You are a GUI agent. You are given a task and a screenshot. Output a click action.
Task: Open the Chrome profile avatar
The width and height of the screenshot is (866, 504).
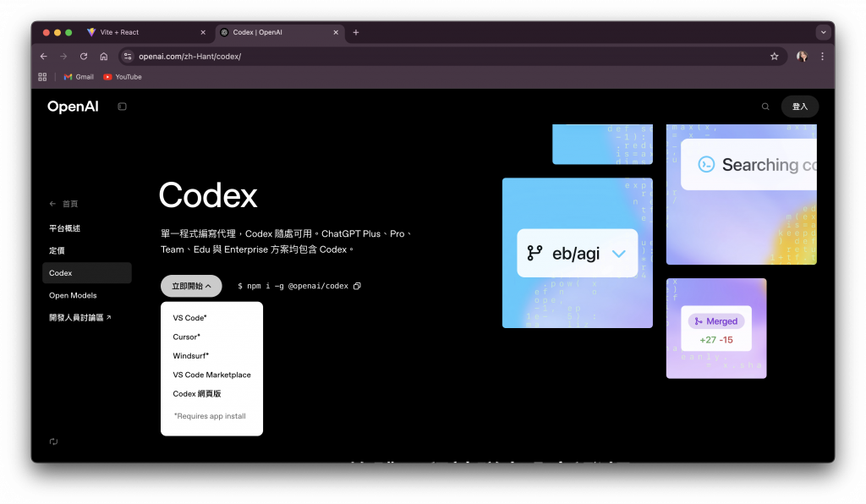(802, 57)
